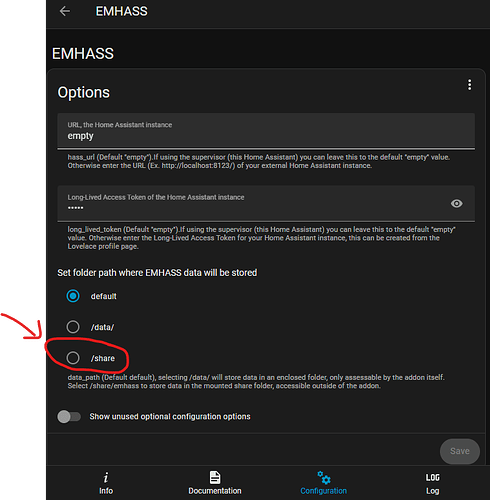Switch to the Documentation tab
Viewport: 490px width, 500px height.
[215, 483]
